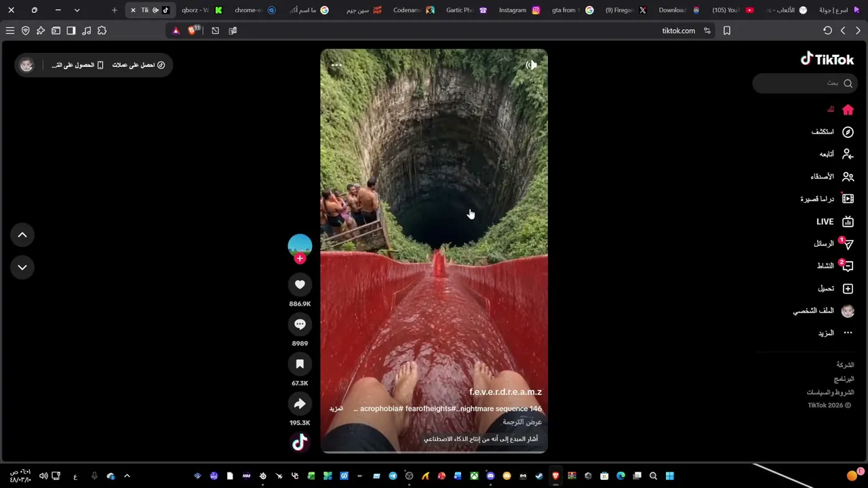Click the TikTok logo
868x488 pixels.
pyautogui.click(x=827, y=59)
